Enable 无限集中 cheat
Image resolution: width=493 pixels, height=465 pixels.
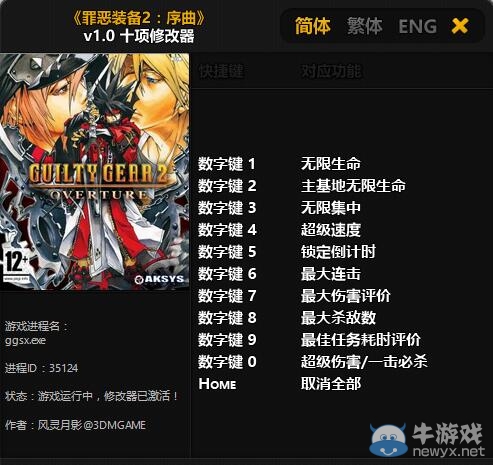[331, 208]
